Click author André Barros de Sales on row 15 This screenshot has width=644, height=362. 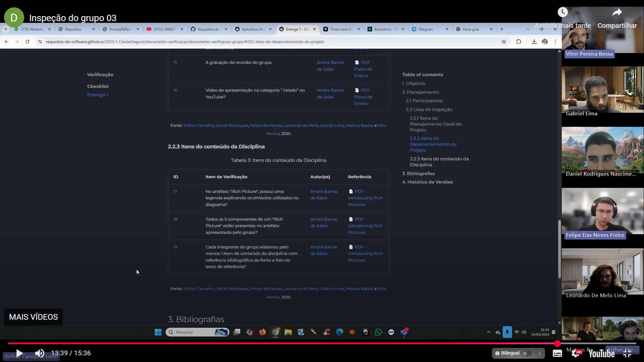click(x=330, y=66)
